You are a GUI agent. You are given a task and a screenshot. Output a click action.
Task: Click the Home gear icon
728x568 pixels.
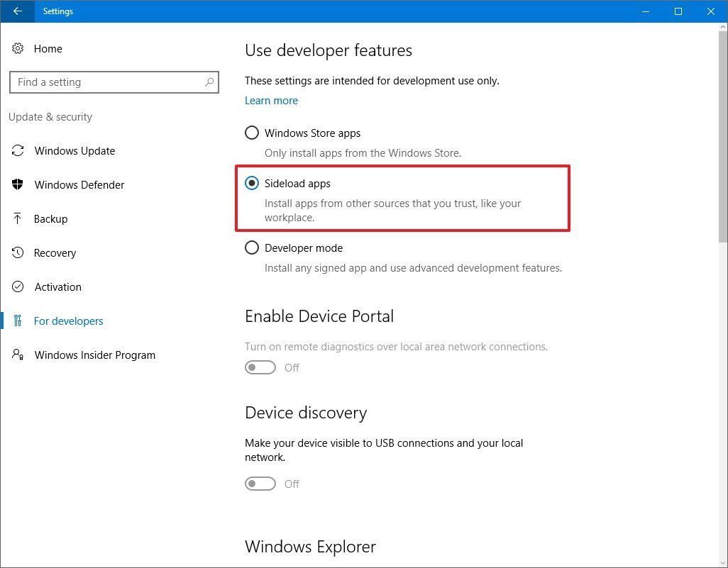(x=18, y=49)
